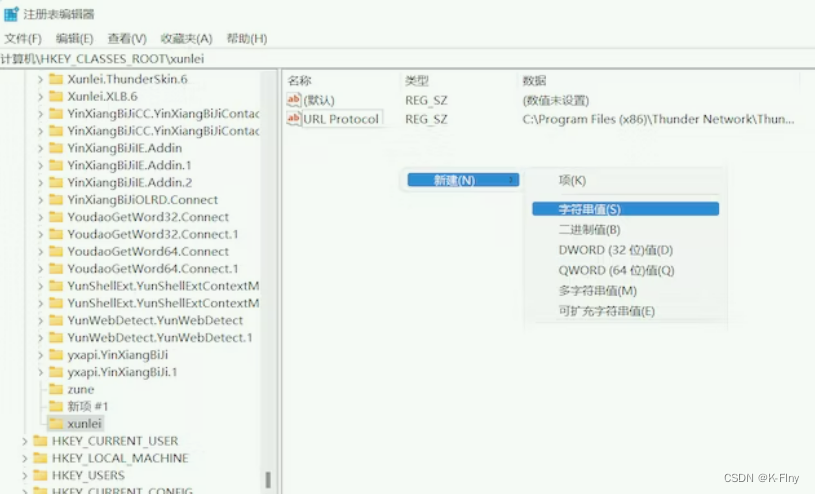Click the (数值未设置) data cell
Viewport: 815px width, 494px height.
coord(556,100)
